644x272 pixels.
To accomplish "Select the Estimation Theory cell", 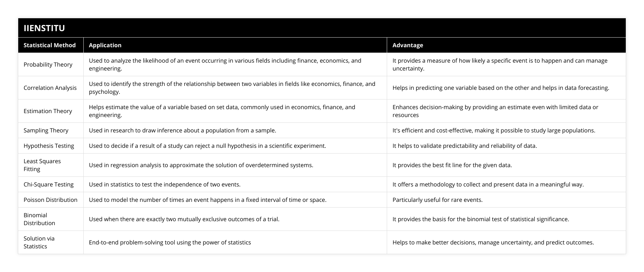I will click(48, 111).
